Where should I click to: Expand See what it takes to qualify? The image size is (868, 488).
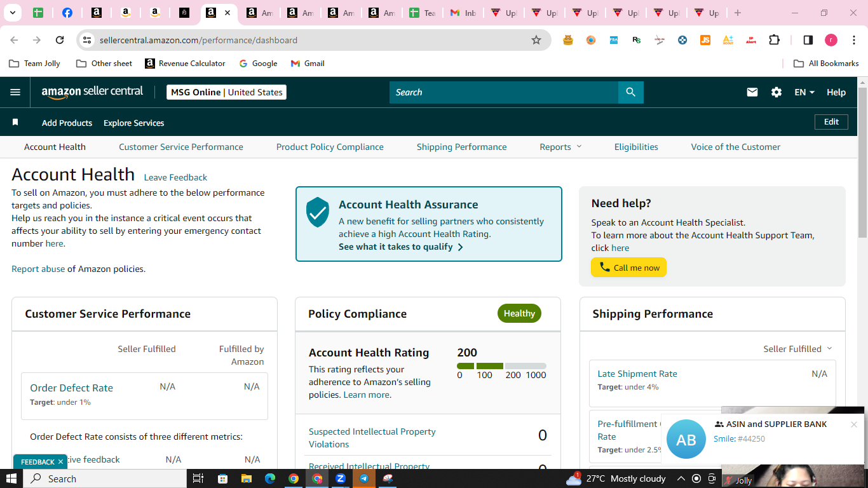coord(401,247)
